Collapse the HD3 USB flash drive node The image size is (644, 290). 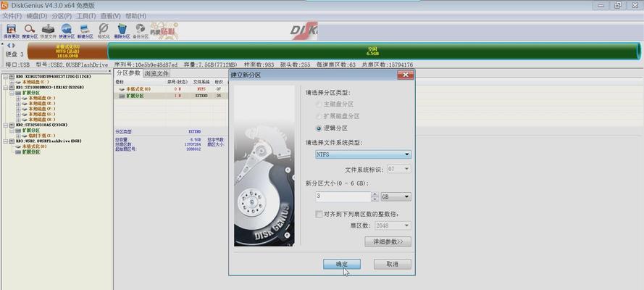click(5, 141)
